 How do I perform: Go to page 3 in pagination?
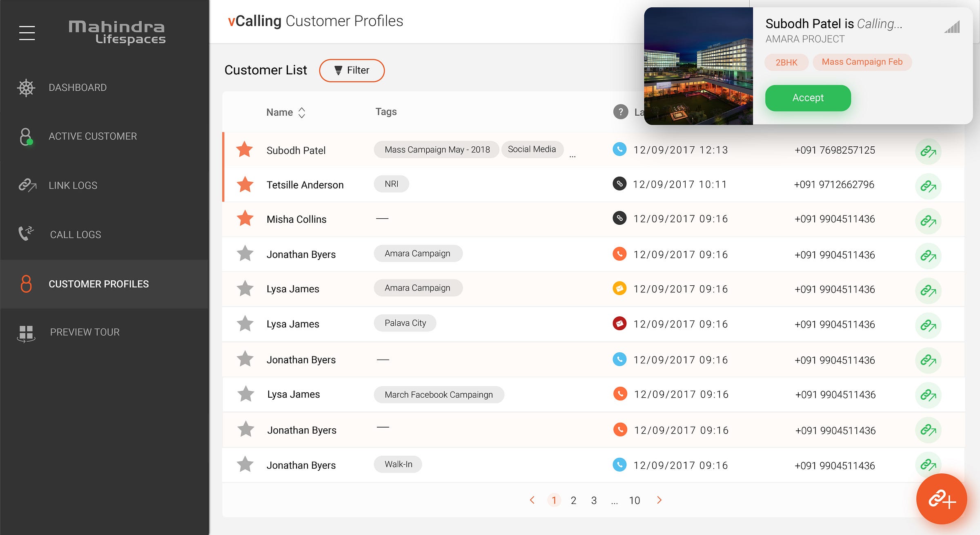tap(594, 500)
